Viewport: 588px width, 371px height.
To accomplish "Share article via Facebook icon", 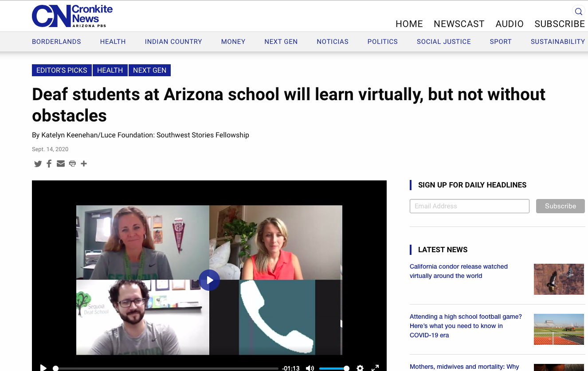I will 49,164.
